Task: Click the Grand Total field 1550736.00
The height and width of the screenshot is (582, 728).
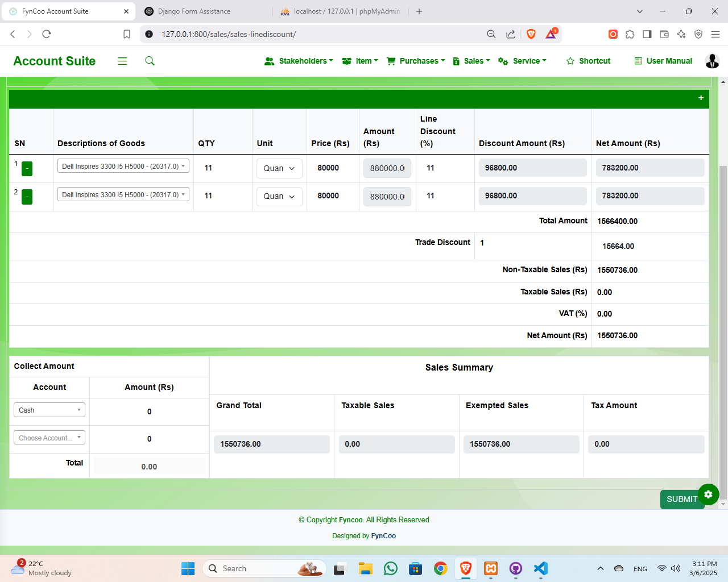Action: coord(272,444)
